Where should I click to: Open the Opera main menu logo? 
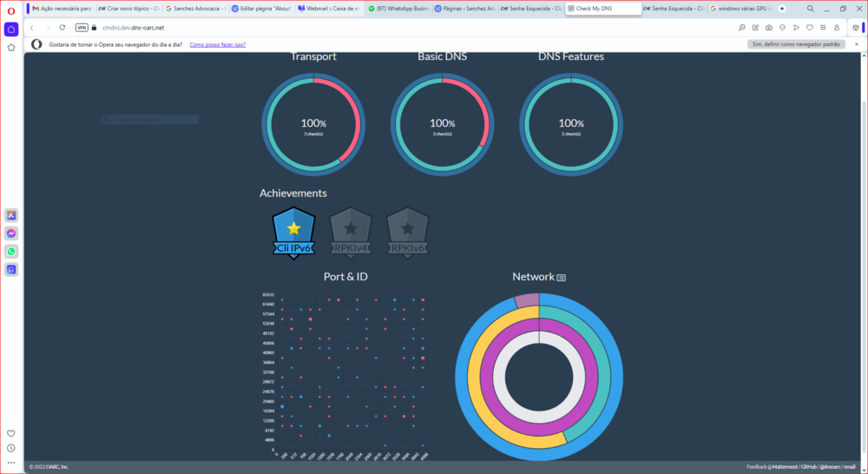(x=10, y=10)
